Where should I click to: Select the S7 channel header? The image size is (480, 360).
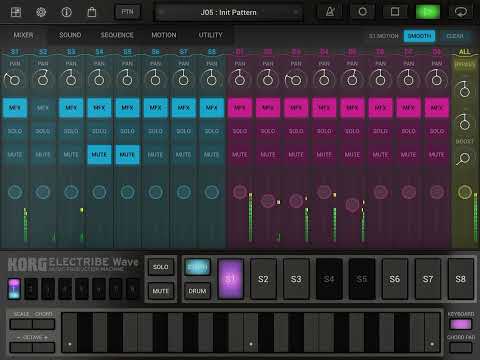point(183,52)
